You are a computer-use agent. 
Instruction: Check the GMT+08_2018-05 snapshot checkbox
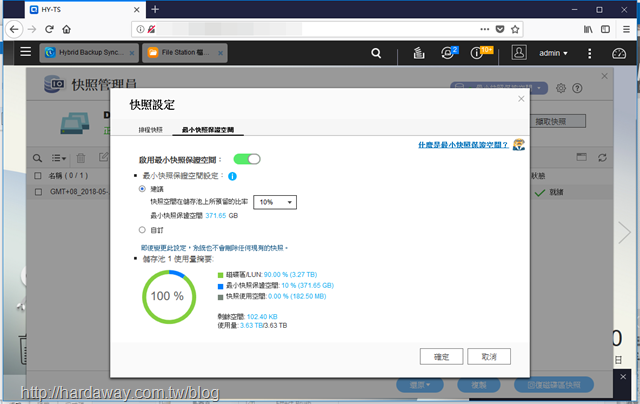(38, 192)
